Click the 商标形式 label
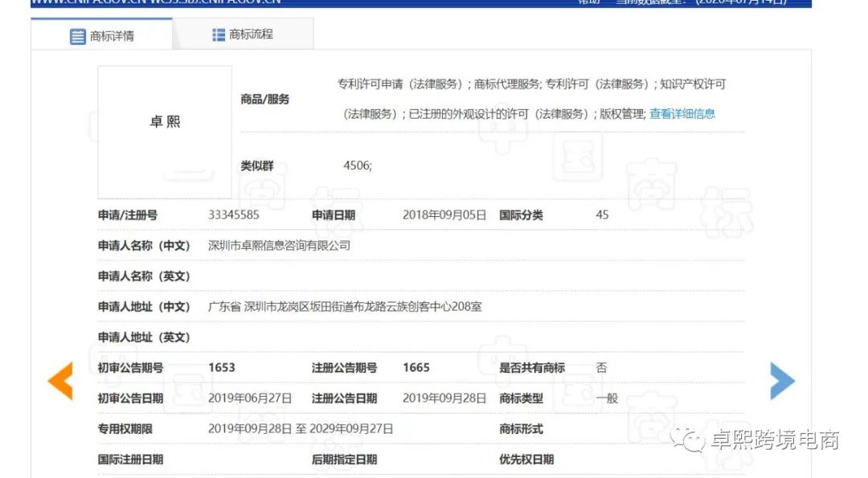The height and width of the screenshot is (478, 868). 521,429
